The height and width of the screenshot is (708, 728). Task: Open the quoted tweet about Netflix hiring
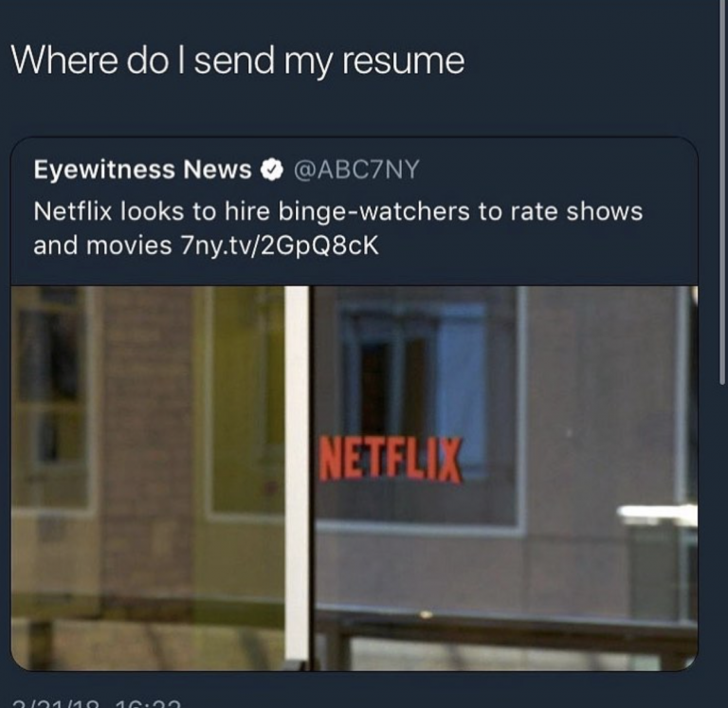pyautogui.click(x=355, y=404)
